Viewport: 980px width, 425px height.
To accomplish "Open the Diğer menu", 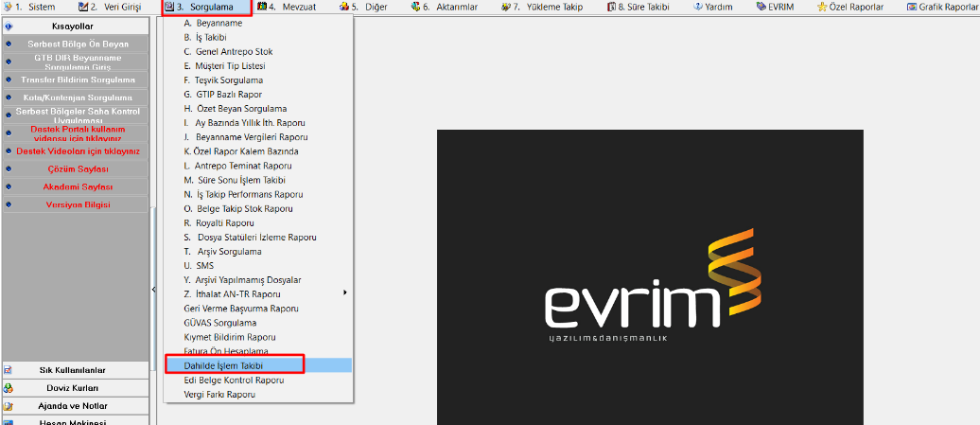I will pyautogui.click(x=363, y=7).
